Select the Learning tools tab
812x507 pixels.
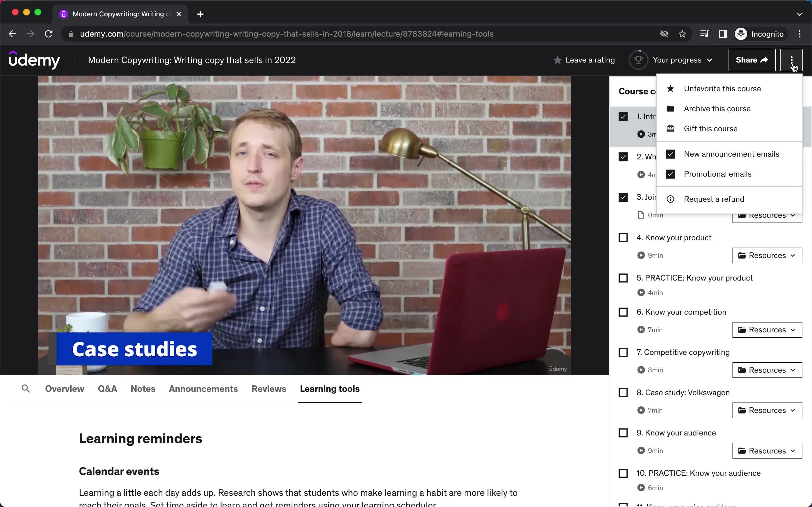coord(330,389)
